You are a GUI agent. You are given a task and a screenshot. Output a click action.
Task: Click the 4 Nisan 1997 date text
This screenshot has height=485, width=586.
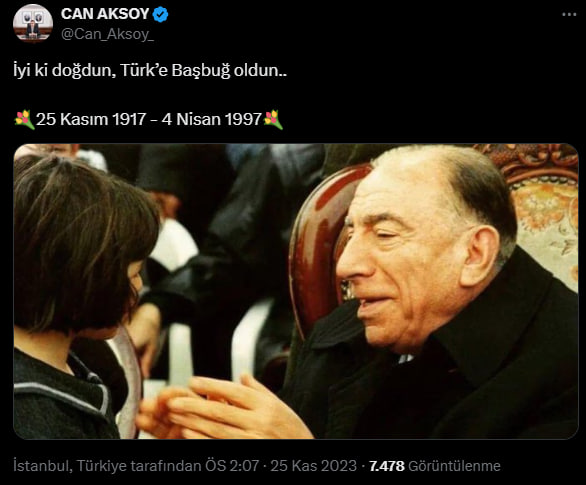pyautogui.click(x=212, y=120)
